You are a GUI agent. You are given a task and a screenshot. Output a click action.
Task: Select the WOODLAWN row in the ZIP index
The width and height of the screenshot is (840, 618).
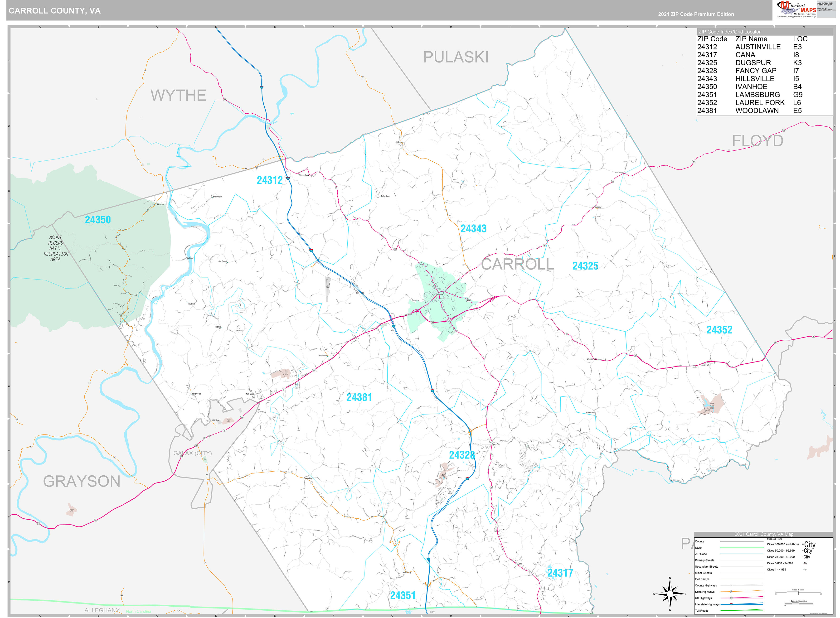pos(764,110)
